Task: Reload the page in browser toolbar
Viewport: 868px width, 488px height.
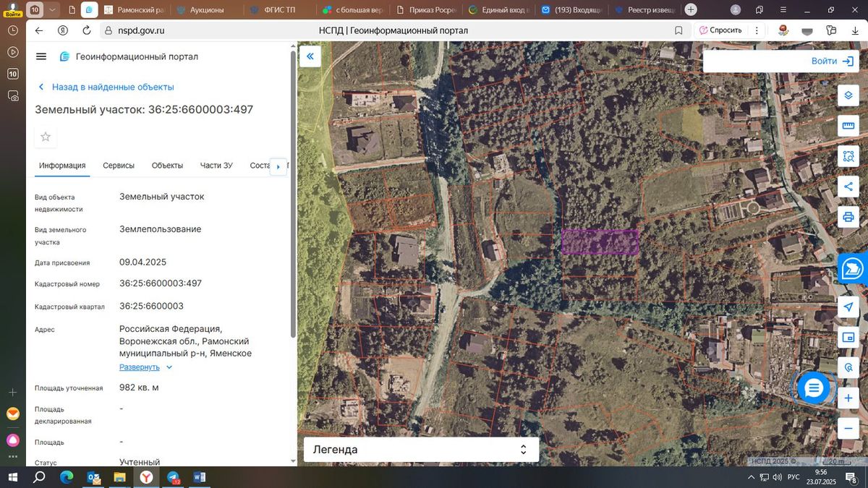Action: tap(87, 30)
